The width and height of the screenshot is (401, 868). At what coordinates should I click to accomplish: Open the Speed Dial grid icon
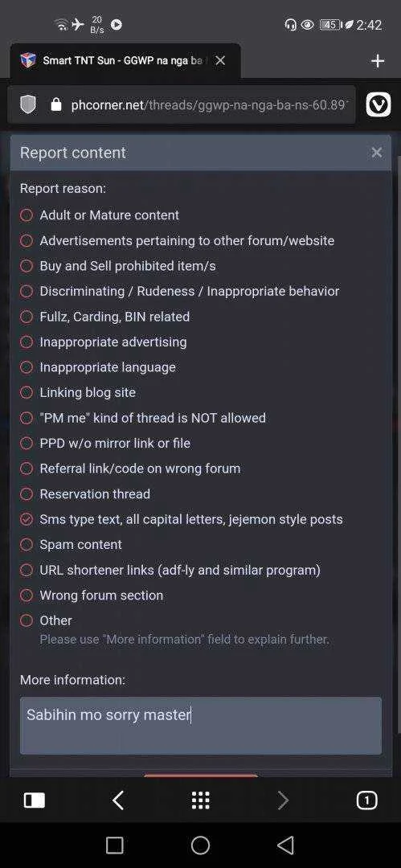pos(201,800)
